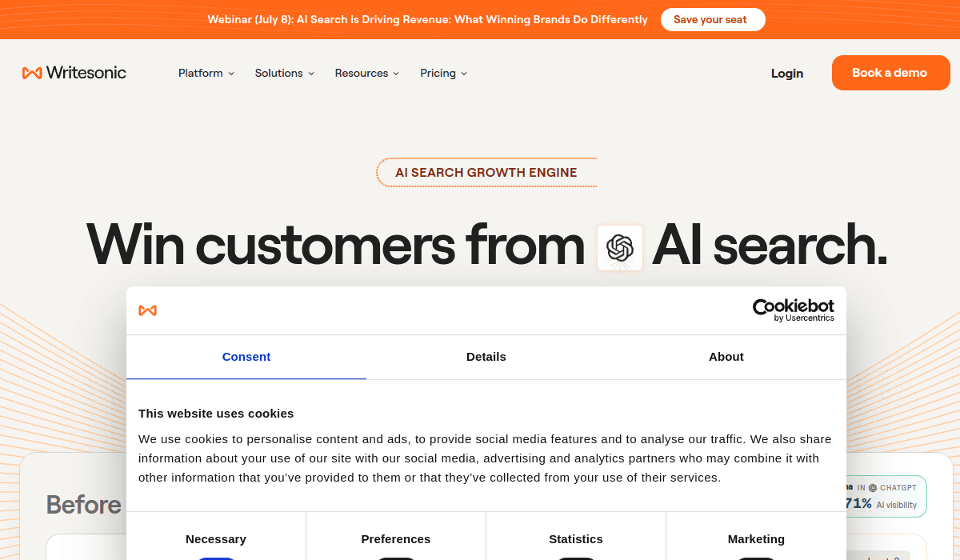Select the Consent tab
This screenshot has height=560, width=960.
click(x=246, y=357)
